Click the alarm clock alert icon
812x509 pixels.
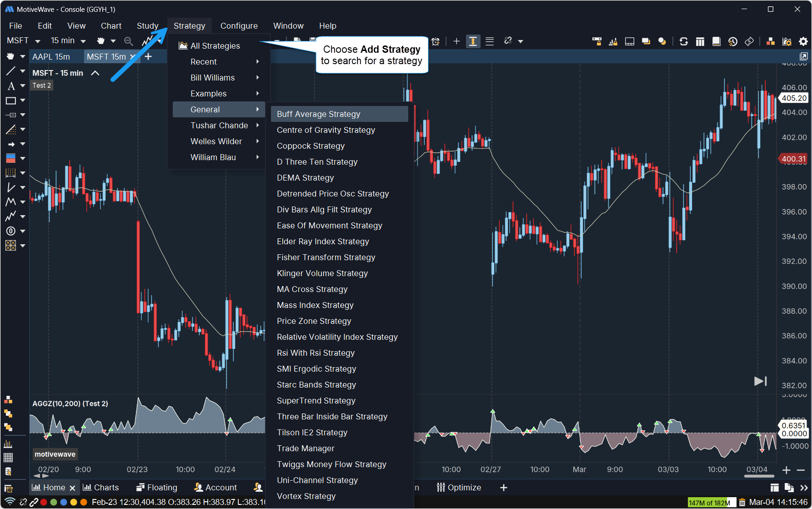436,41
